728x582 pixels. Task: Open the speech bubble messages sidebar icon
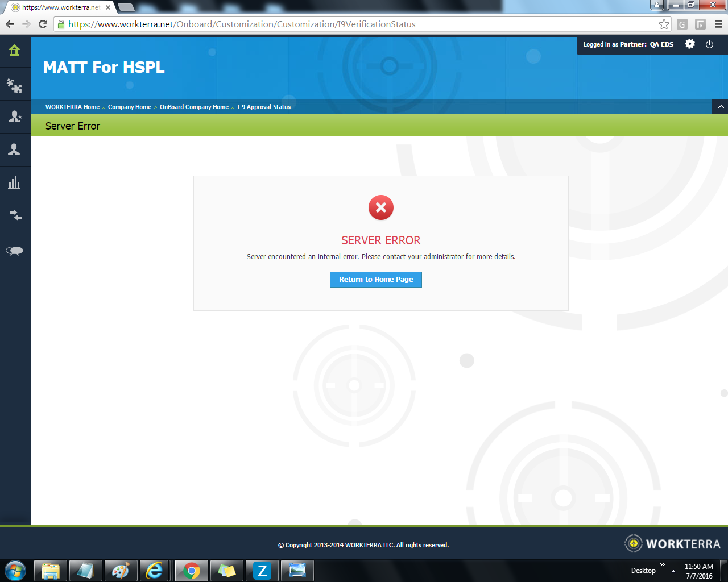(x=15, y=251)
